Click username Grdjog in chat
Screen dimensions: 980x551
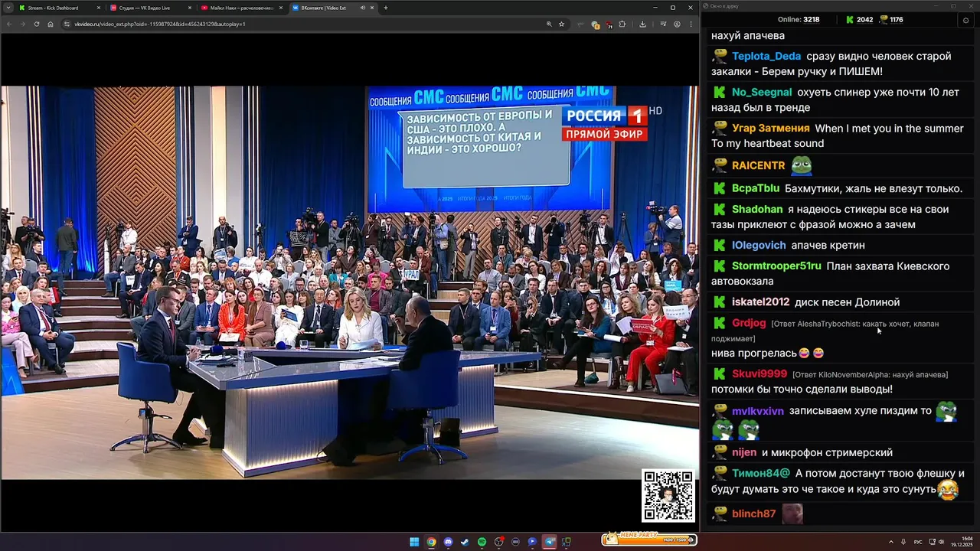click(749, 323)
